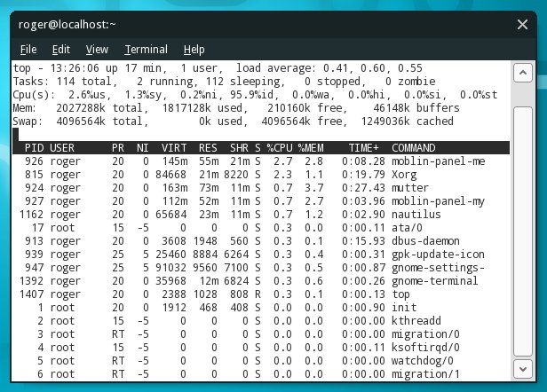Click the gnome-settings- process name
547x392 pixels.
point(438,268)
